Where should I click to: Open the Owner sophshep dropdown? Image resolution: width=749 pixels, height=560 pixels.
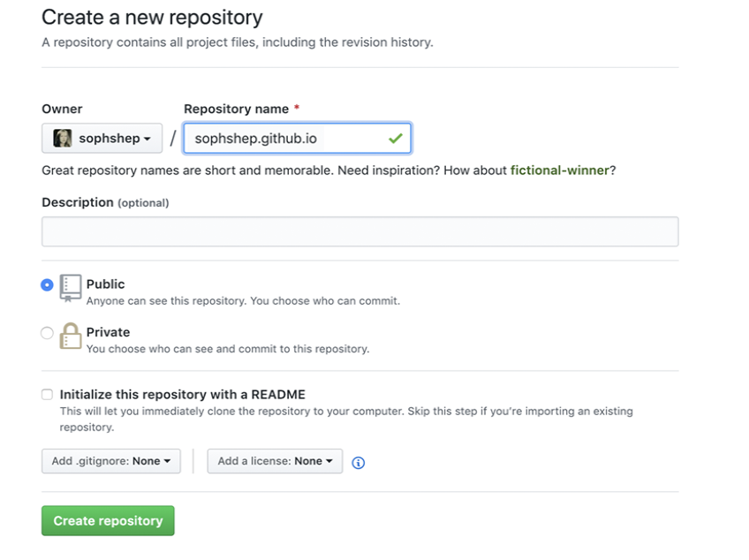click(102, 138)
